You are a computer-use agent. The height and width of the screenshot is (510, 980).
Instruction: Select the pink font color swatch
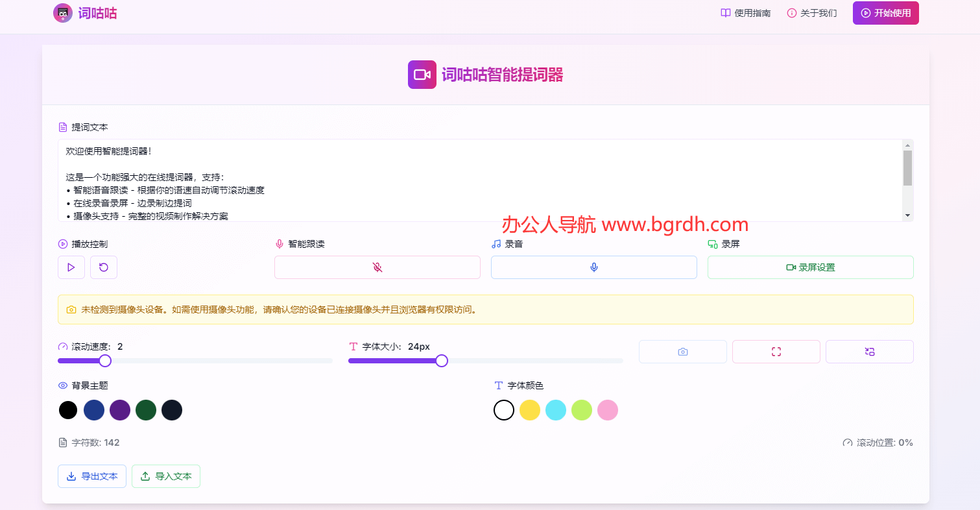(608, 410)
